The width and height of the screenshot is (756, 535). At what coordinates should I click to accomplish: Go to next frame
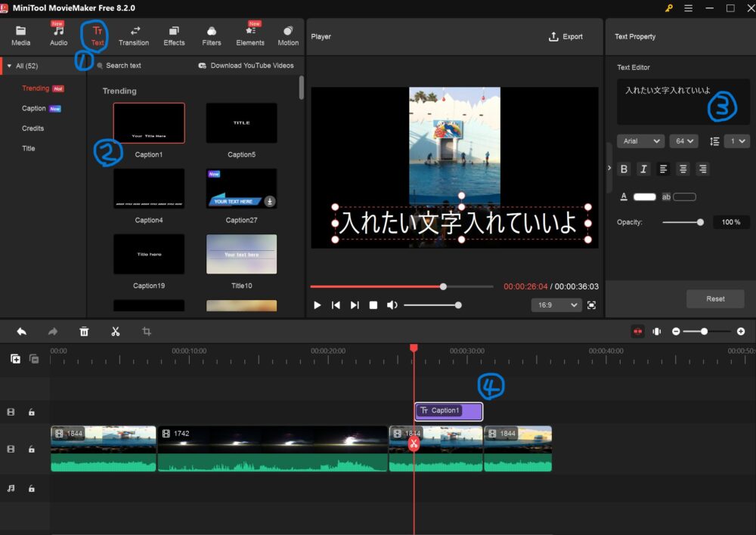(355, 305)
